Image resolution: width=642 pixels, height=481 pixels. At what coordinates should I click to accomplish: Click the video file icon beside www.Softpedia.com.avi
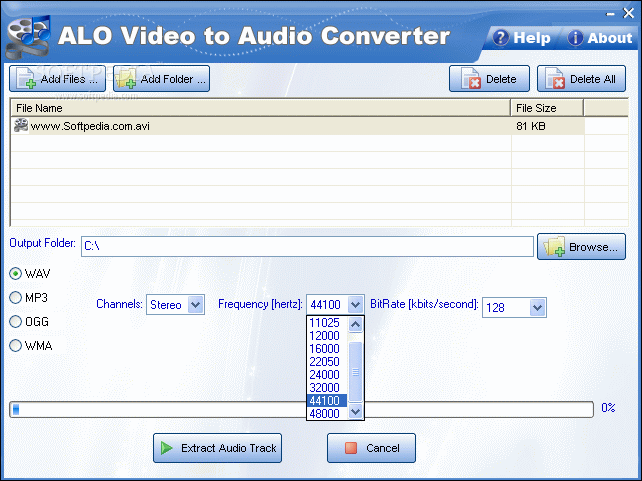pyautogui.click(x=20, y=126)
